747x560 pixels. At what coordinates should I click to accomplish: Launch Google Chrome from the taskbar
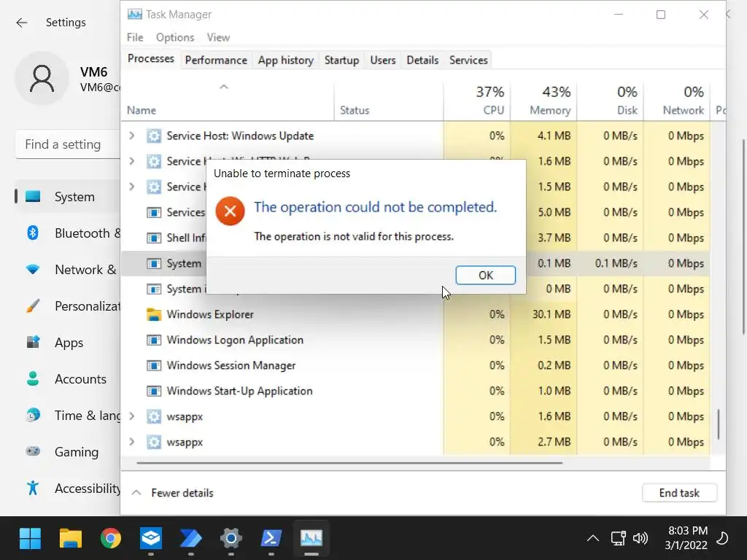[111, 539]
